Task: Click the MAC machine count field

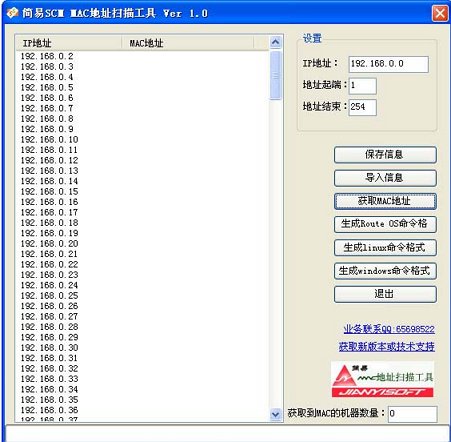Action: [x=413, y=414]
